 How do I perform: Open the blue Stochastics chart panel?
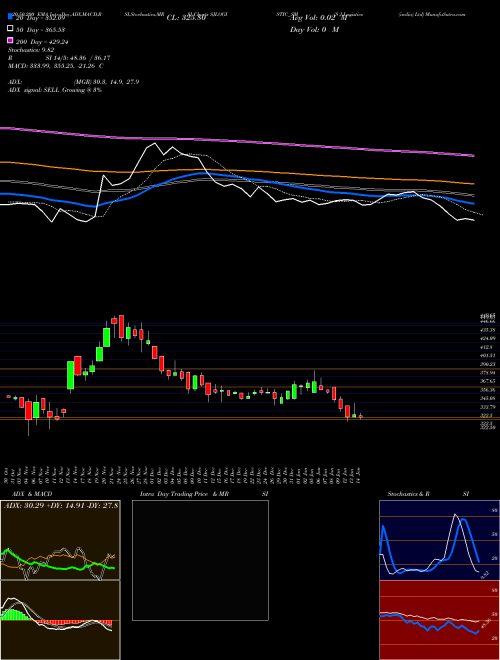[439, 540]
